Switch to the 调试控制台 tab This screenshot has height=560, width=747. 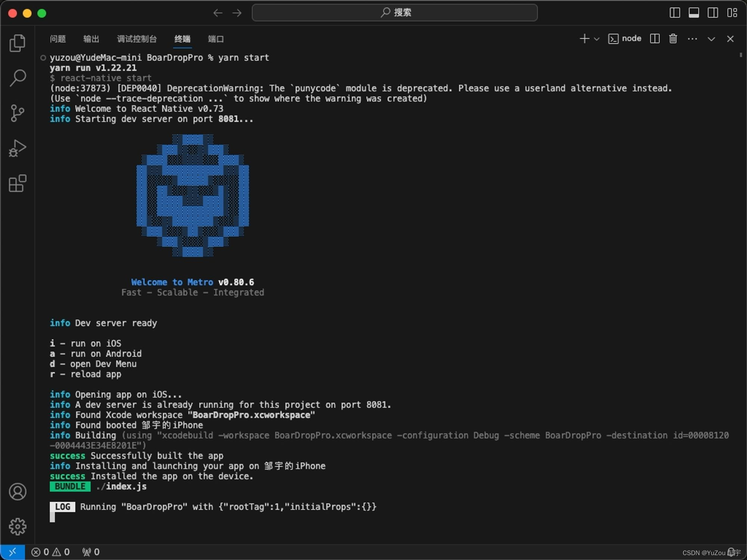[x=137, y=39]
